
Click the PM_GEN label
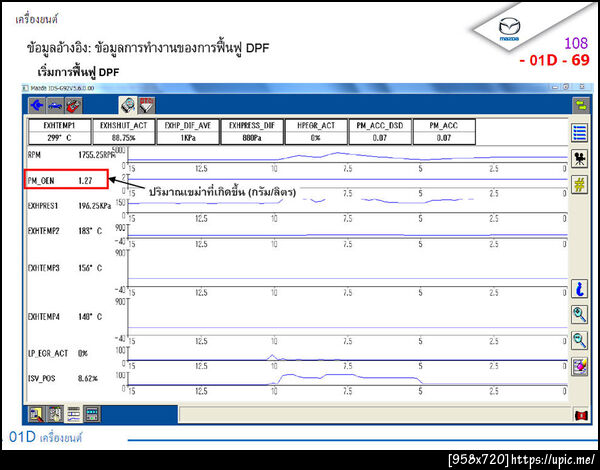(x=41, y=181)
